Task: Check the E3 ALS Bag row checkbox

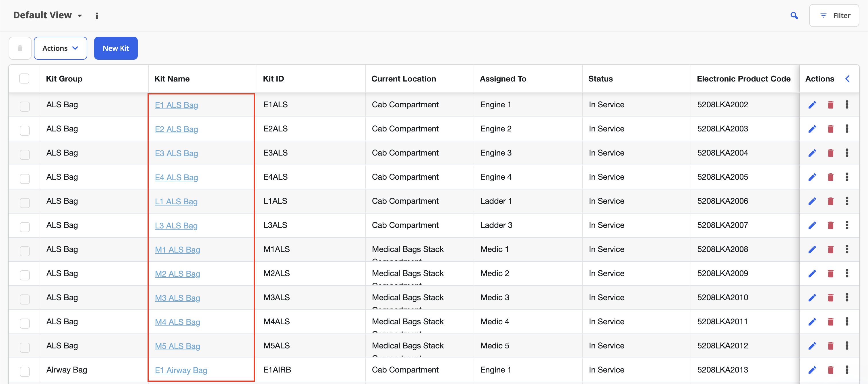Action: point(25,155)
